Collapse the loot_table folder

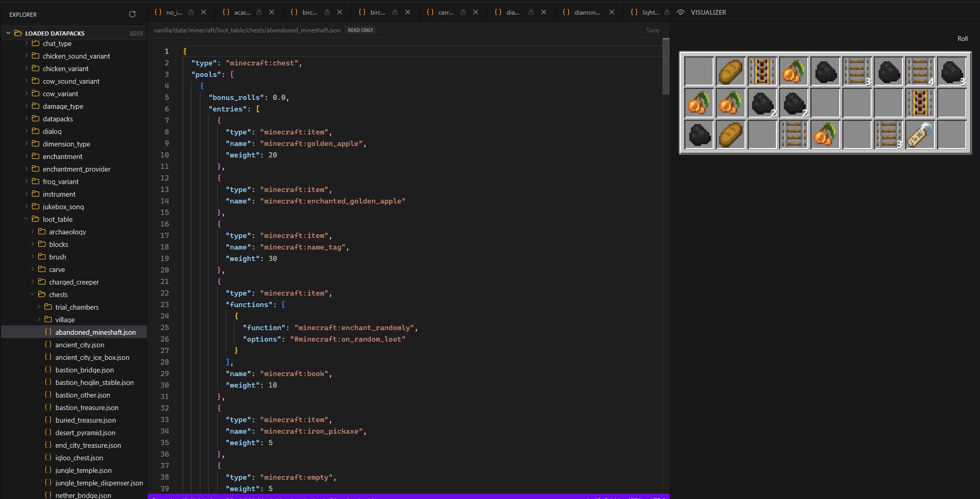click(26, 219)
